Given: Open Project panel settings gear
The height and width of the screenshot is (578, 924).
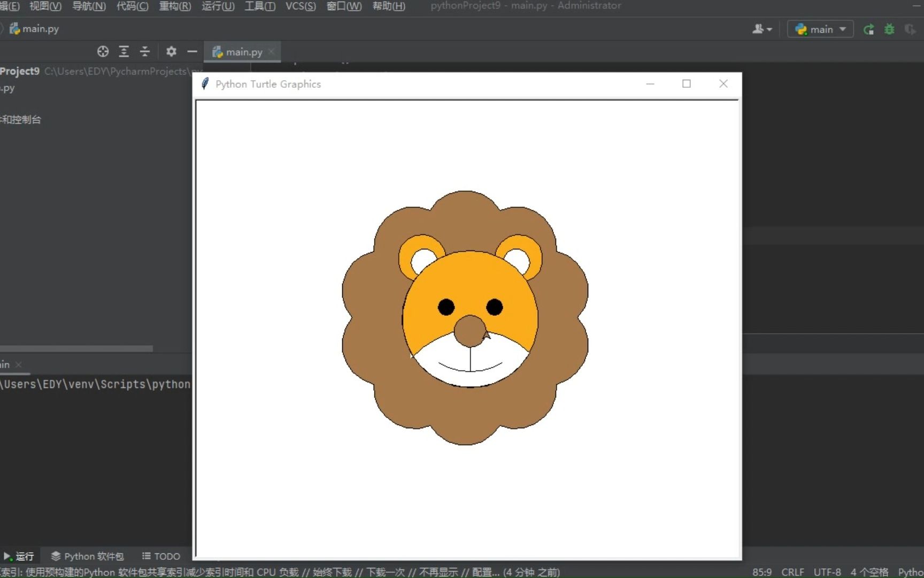Looking at the screenshot, I should [171, 51].
